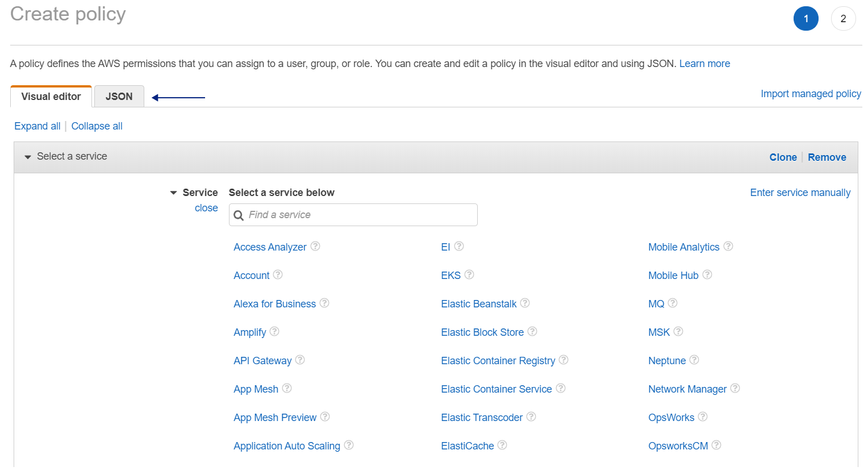Click help icon next to MQ

[x=673, y=303]
